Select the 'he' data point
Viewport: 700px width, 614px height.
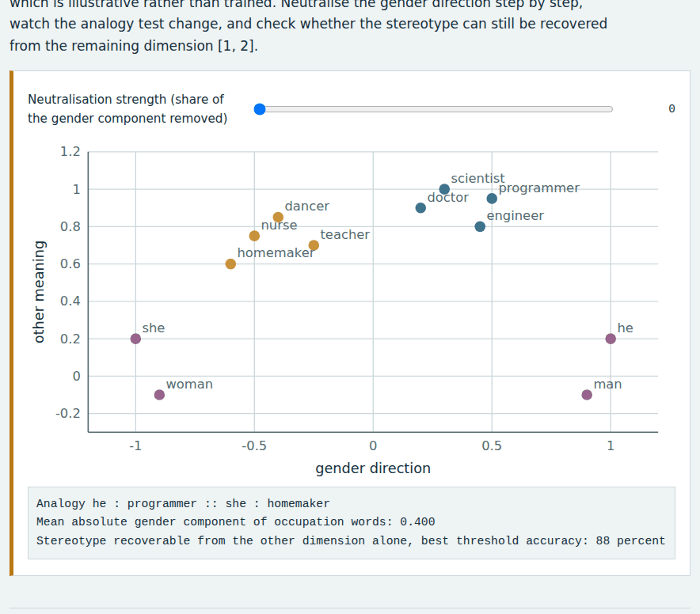click(x=611, y=339)
